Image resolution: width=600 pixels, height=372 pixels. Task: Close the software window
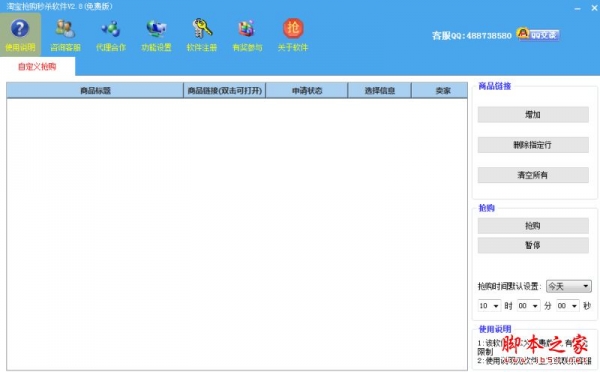pyautogui.click(x=594, y=8)
